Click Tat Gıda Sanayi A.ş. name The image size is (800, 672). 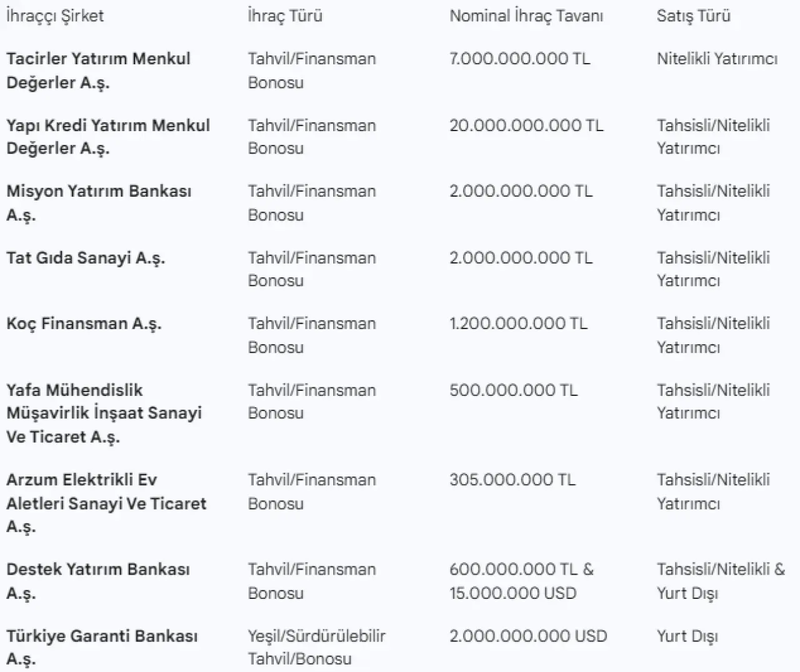(x=86, y=258)
